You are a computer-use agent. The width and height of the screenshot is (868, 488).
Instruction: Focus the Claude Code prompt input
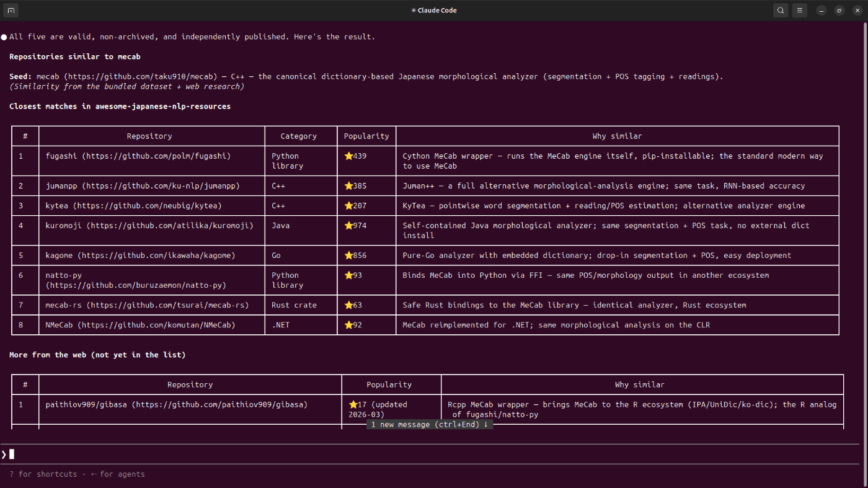430,454
